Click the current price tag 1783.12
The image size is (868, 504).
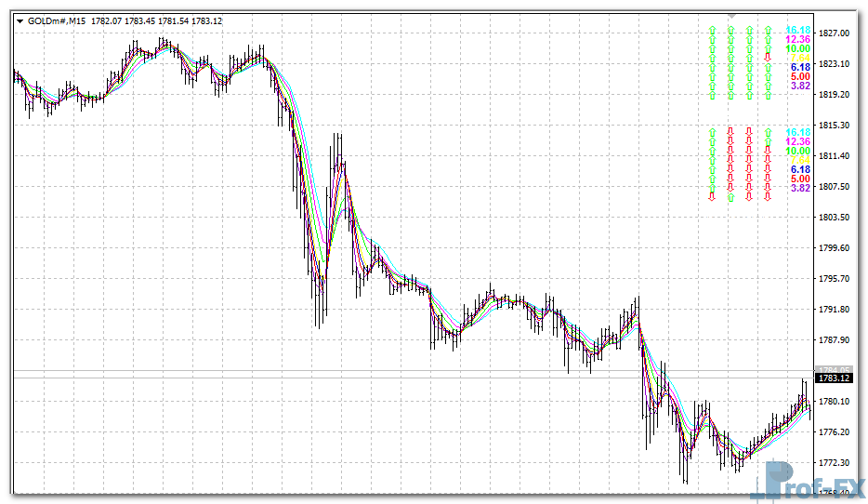click(x=834, y=378)
